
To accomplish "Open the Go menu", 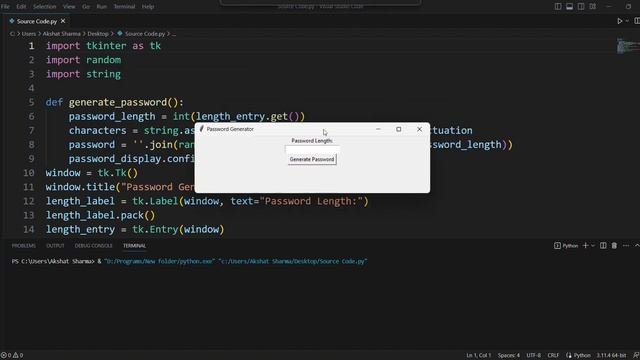I will tap(86, 7).
